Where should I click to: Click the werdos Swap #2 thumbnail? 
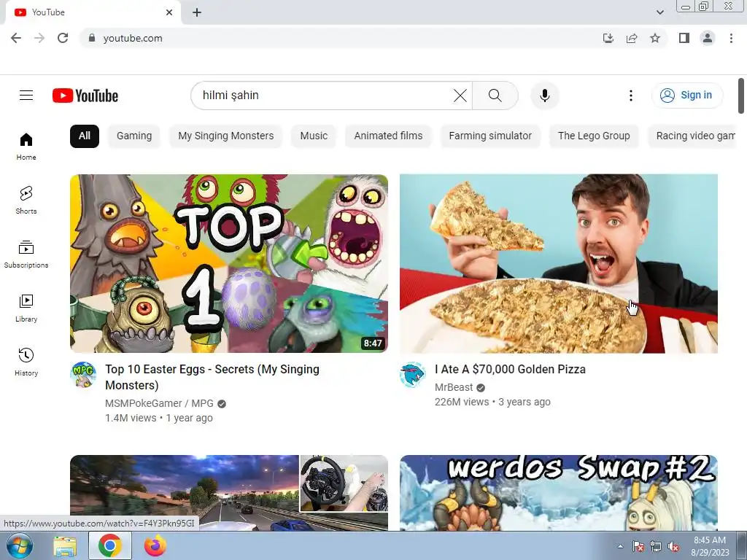558,493
